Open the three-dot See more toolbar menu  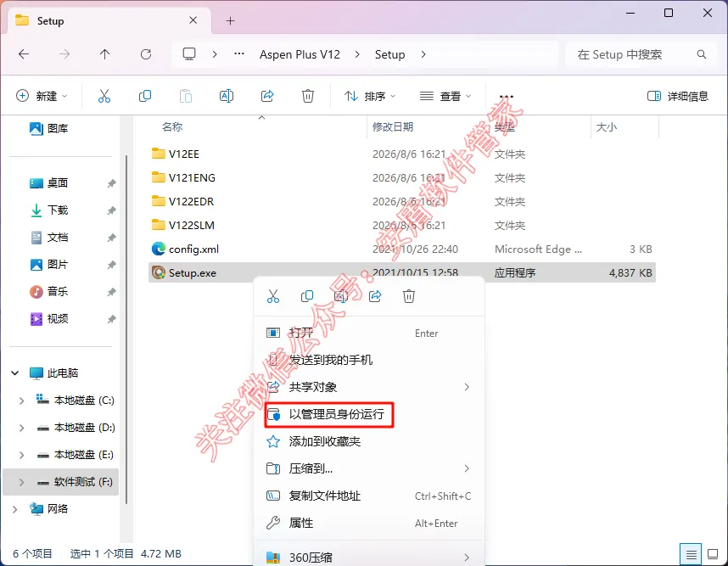(x=506, y=96)
